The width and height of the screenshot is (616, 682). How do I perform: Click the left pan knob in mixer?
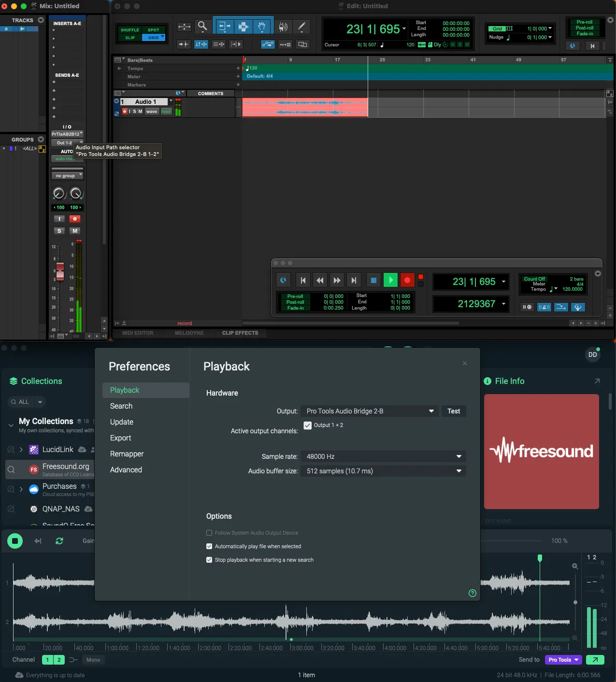[59, 194]
